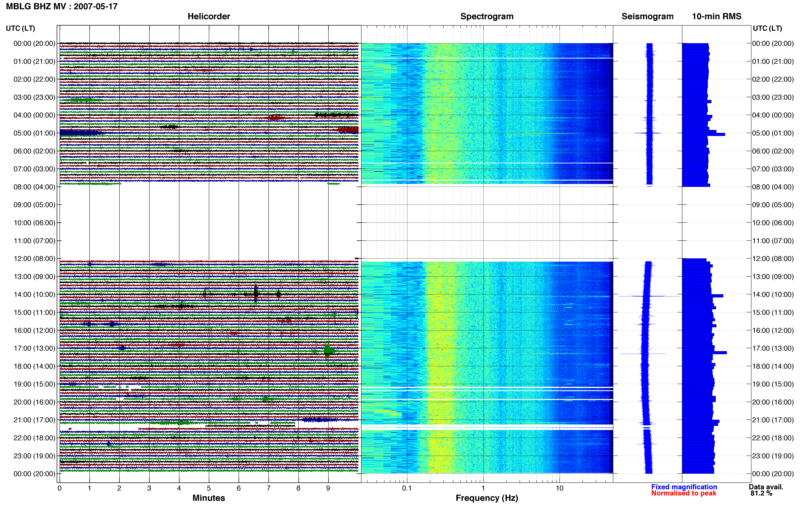Viewport: 812px width, 508px height.
Task: Click the '10' frequency tick label
Action: click(559, 488)
